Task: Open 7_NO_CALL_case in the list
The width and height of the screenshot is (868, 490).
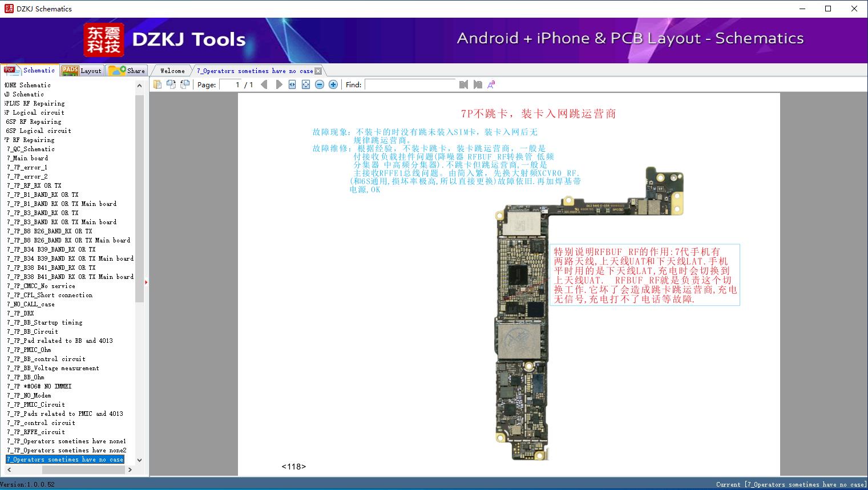Action: (x=31, y=304)
